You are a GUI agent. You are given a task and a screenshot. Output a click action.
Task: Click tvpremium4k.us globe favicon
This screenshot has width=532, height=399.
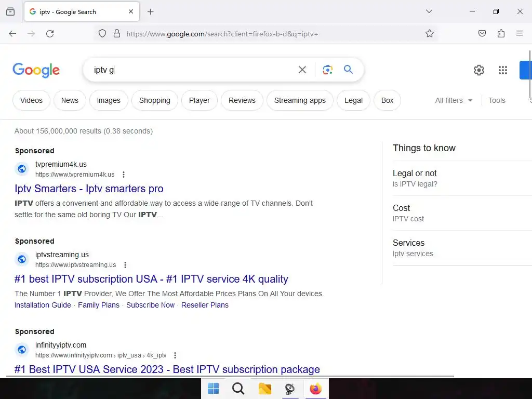tap(22, 169)
